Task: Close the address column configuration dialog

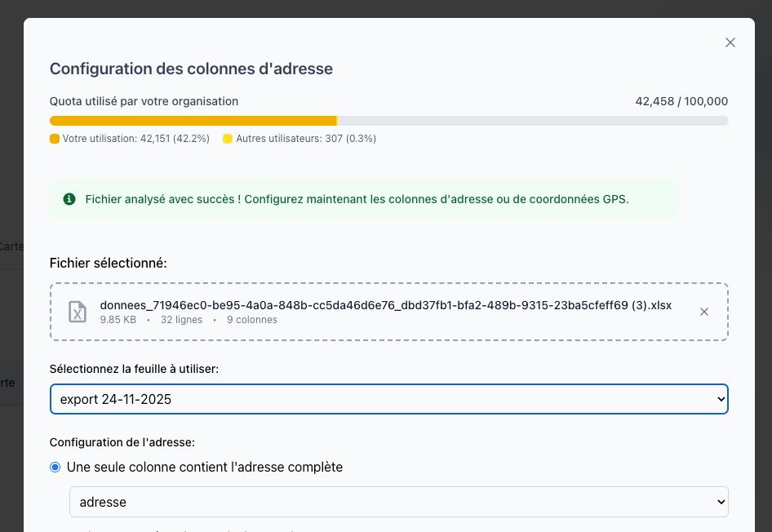Action: tap(730, 42)
